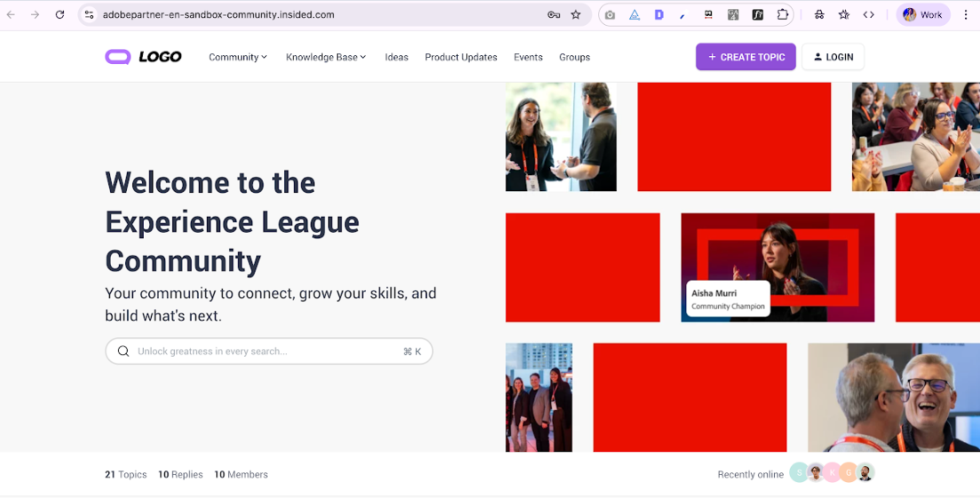Bookmark this page with star icon
Screen dimensions: 980x498
tap(576, 14)
